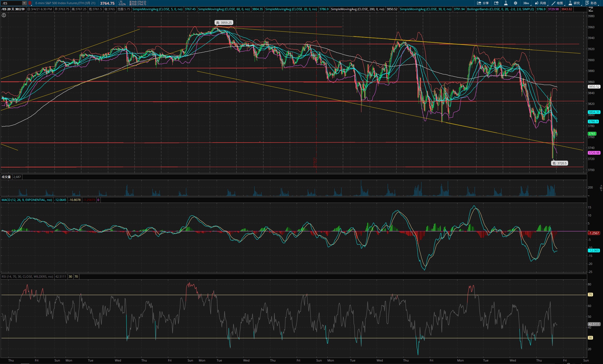Viewport: 603px width, 364px height.
Task: Open the Drawings (绘图) dropdown
Action: (557, 3)
